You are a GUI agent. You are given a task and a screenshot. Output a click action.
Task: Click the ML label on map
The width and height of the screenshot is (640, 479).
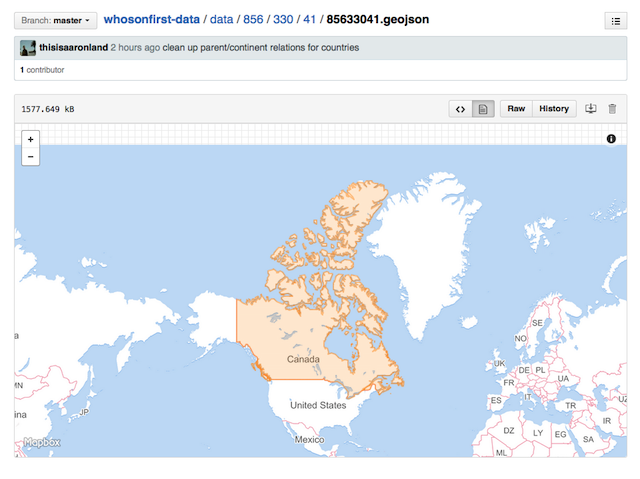click(x=501, y=452)
